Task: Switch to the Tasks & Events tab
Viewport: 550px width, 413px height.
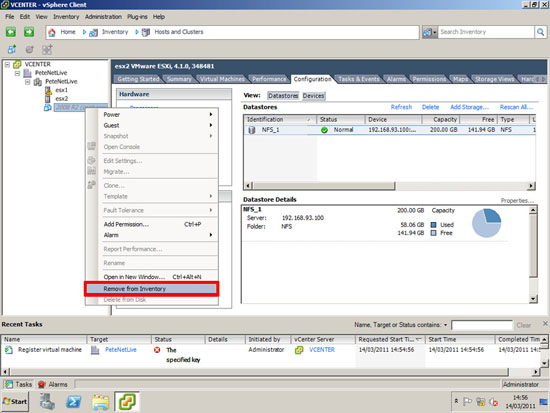Action: 358,79
